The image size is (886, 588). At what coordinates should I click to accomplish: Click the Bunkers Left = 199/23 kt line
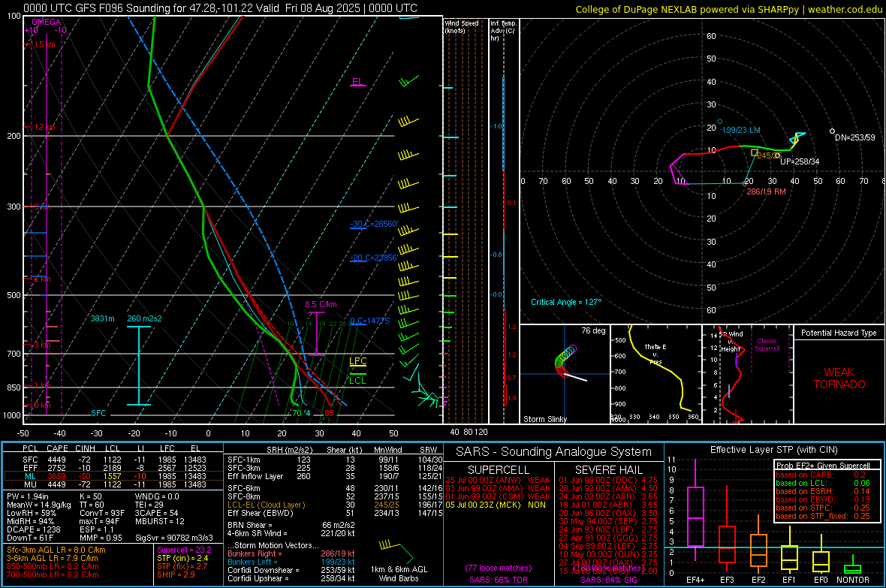point(291,562)
